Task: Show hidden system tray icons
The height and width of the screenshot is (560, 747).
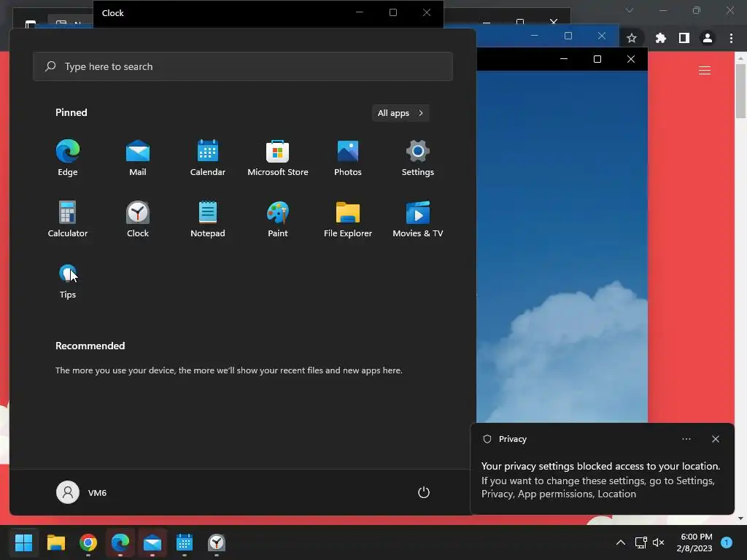Action: point(621,542)
